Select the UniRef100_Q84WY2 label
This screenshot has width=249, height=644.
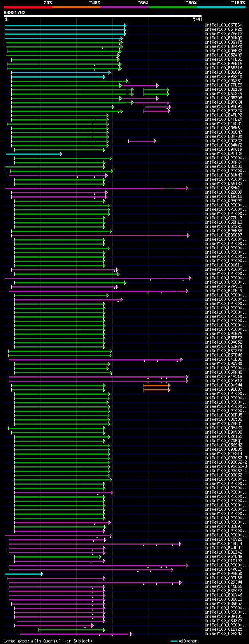click(x=223, y=145)
